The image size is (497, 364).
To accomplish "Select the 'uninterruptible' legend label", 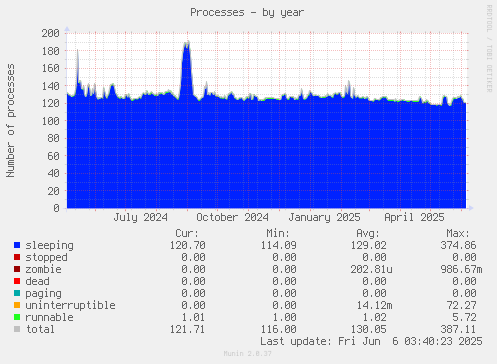I will click(x=70, y=306).
